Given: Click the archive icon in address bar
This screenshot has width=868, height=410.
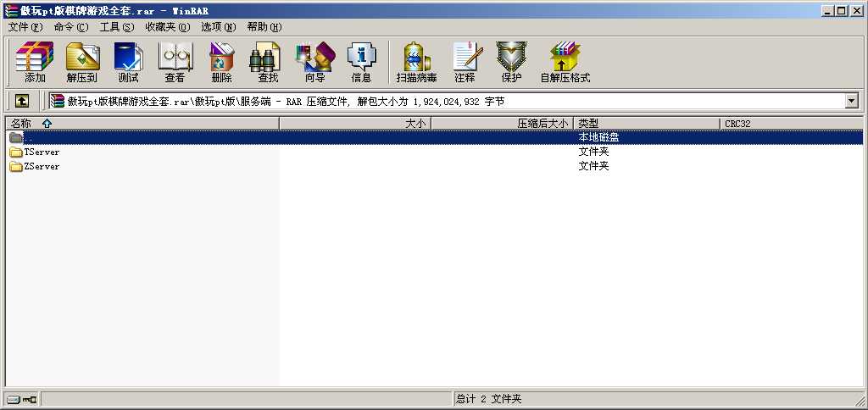Looking at the screenshot, I should click(x=57, y=101).
